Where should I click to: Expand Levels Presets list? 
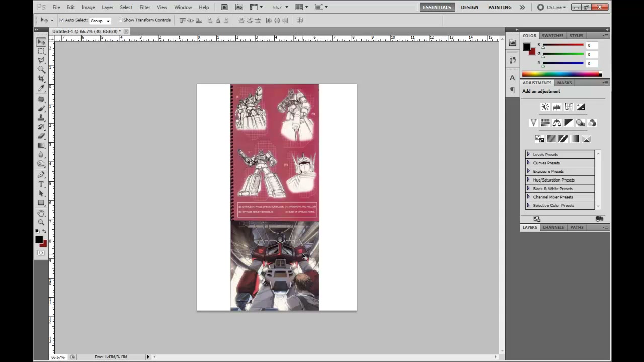(x=528, y=154)
